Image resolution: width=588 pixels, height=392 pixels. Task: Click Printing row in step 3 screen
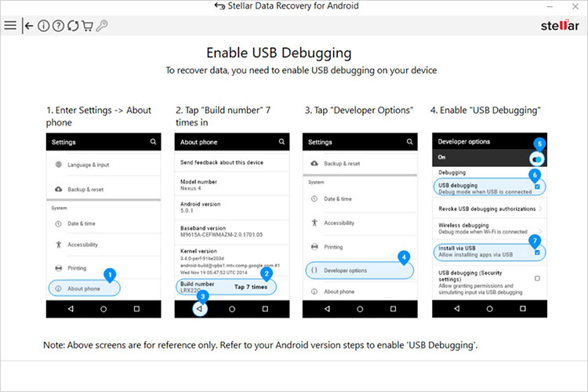point(360,247)
